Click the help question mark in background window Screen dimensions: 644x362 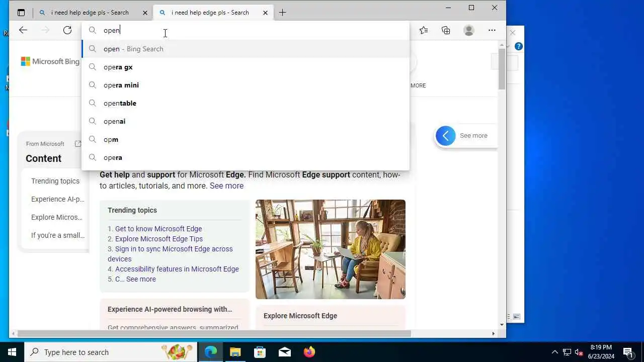click(519, 46)
